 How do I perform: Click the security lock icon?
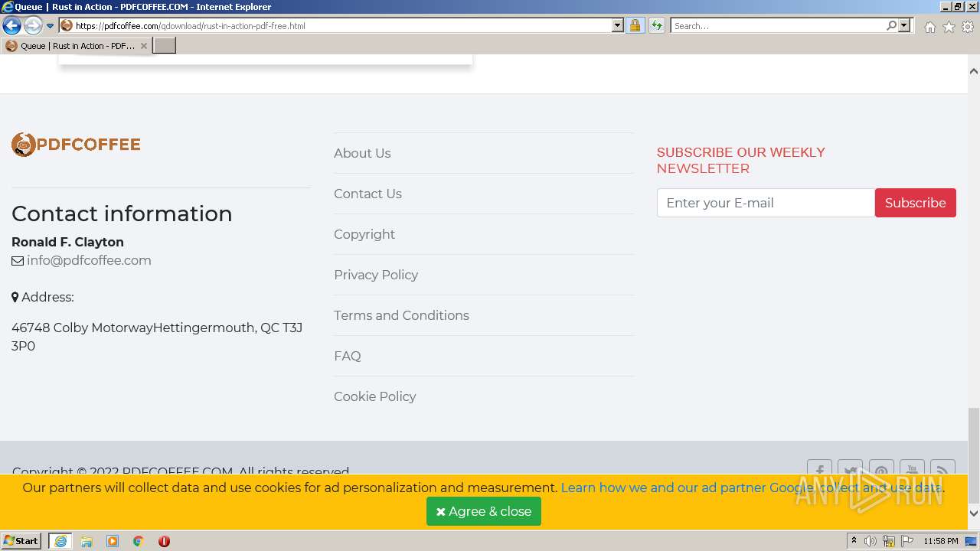click(635, 25)
